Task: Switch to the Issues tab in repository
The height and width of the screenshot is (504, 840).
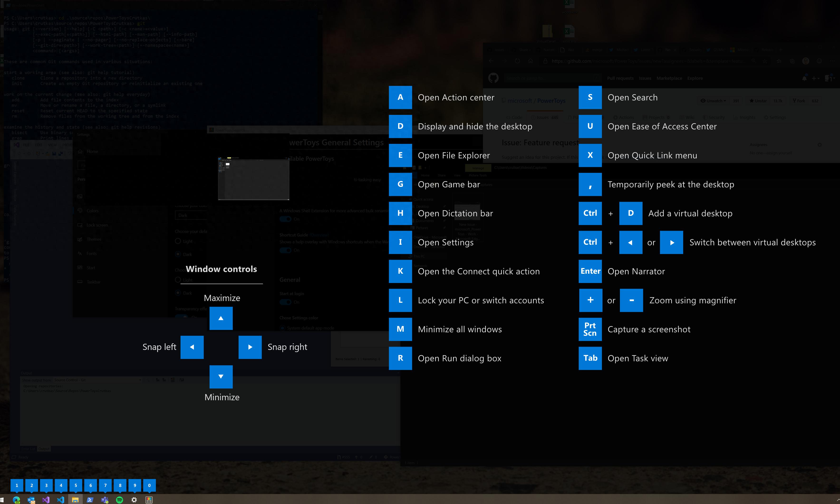Action: click(544, 118)
